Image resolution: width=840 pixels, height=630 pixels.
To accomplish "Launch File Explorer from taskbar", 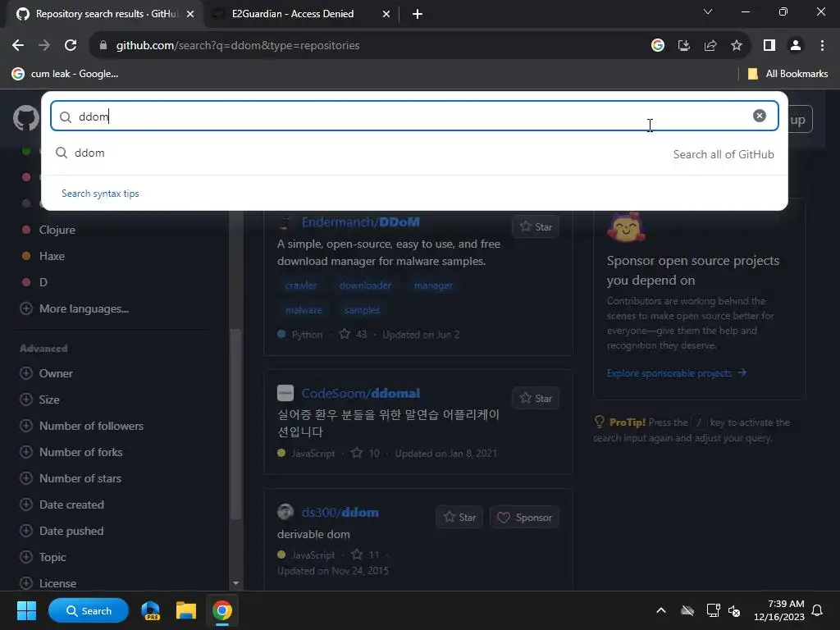I will tap(186, 610).
